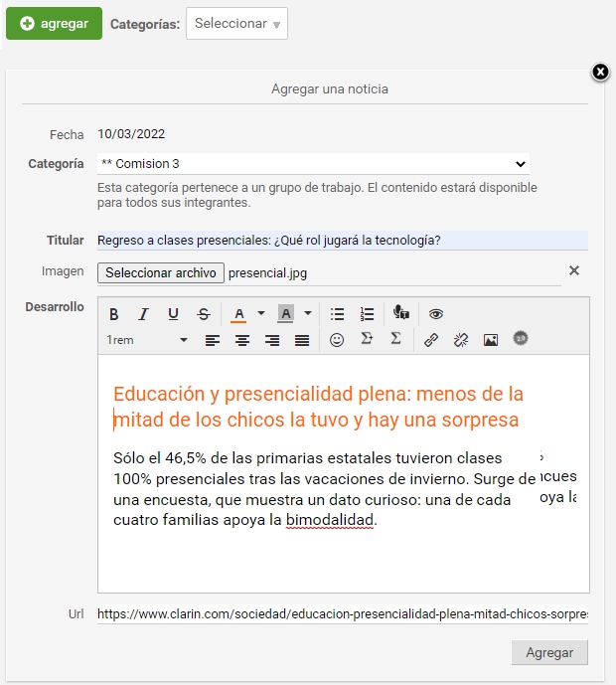
Task: Remove link with the unlink icon
Action: (461, 340)
